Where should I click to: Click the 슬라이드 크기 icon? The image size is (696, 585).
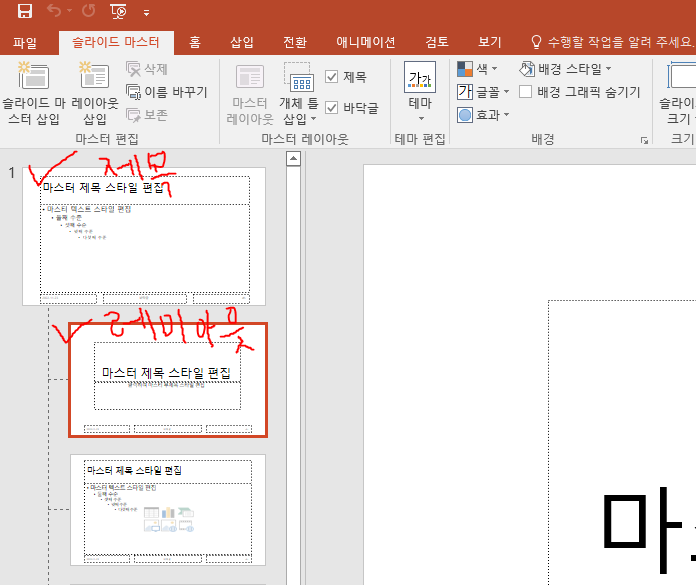[x=681, y=76]
